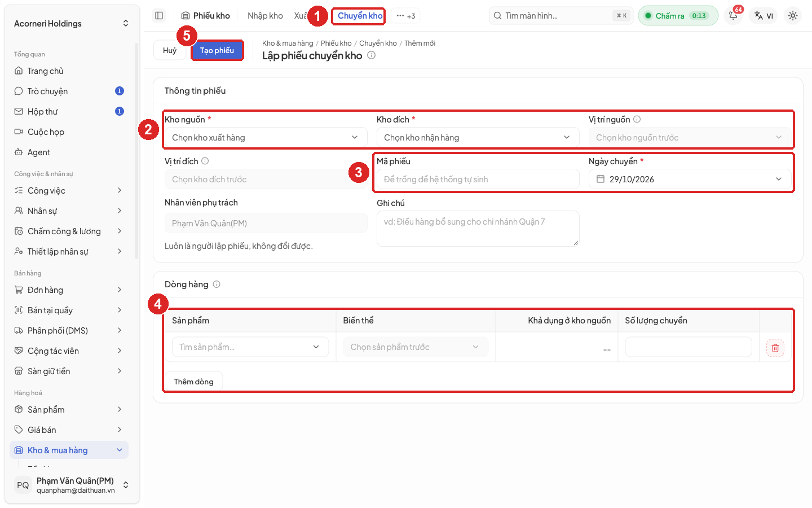Focus the Mã phiếu input field
The image size is (812, 508).
pyautogui.click(x=478, y=179)
